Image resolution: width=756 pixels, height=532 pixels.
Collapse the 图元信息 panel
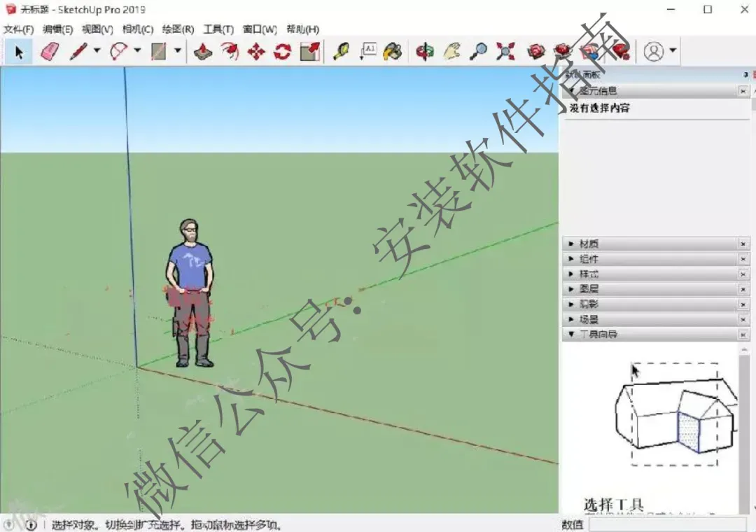tap(571, 91)
